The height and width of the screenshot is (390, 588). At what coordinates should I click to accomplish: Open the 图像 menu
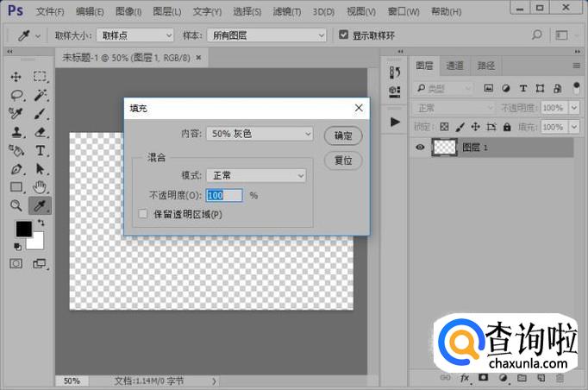pos(128,11)
